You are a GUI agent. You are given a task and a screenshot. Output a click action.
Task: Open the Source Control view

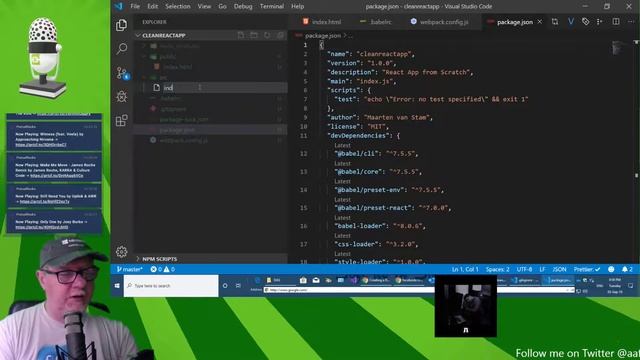[122, 73]
